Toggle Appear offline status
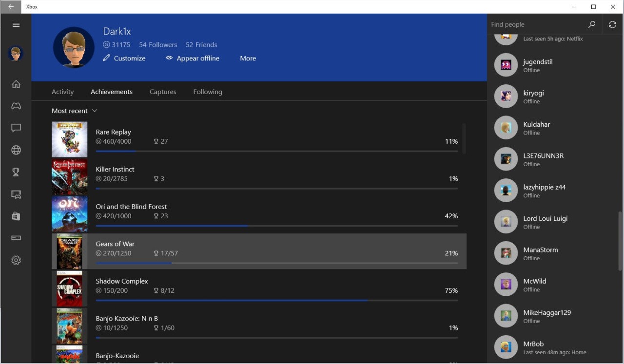The height and width of the screenshot is (364, 624). click(x=193, y=58)
